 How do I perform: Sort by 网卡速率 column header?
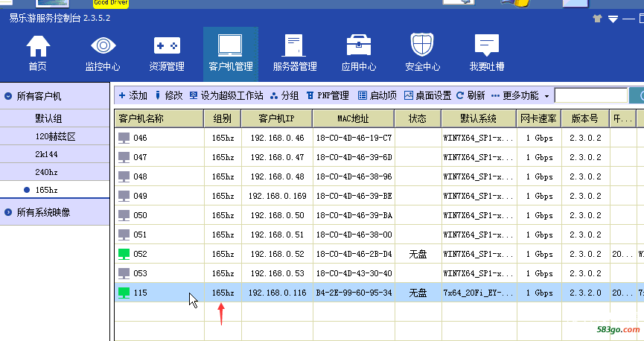(538, 118)
